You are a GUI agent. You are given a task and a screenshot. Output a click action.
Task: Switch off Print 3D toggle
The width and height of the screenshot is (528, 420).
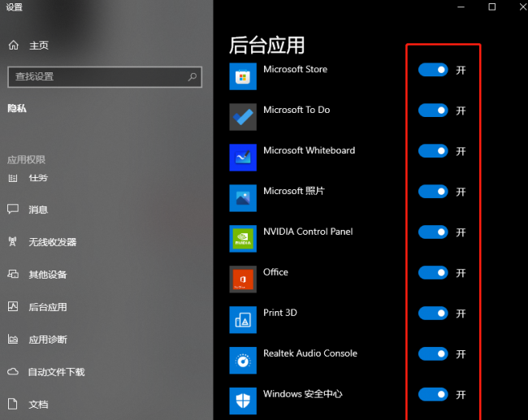433,314
